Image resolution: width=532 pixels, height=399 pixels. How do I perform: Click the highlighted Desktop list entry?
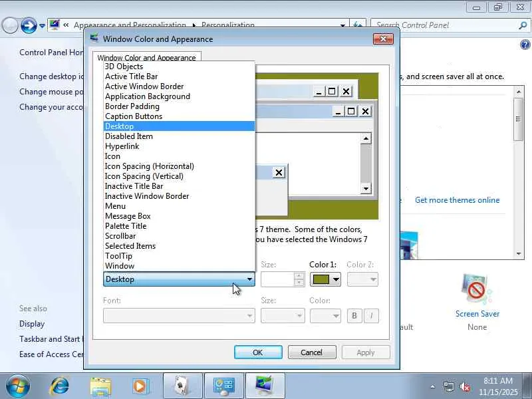(179, 126)
